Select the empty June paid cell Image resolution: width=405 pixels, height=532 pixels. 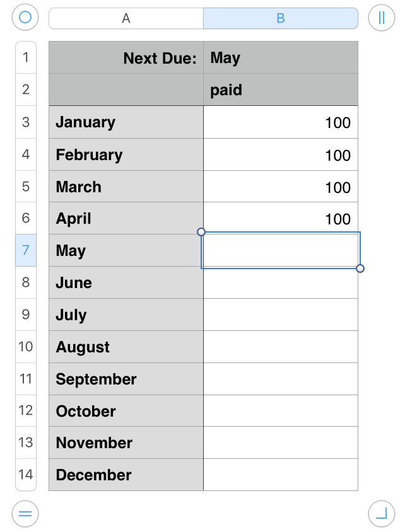(x=281, y=283)
